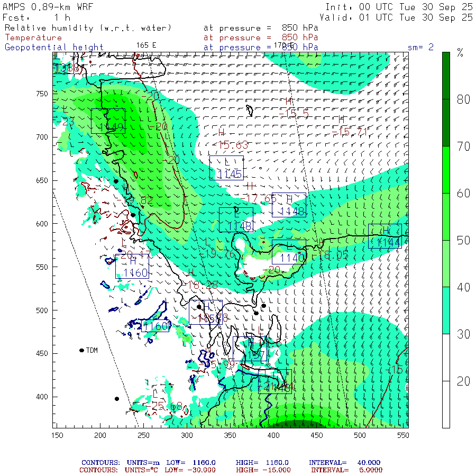Screen dimensions: 476x476
Task: Select the medium green 50–60% colorbar segment
Action: [x=446, y=217]
